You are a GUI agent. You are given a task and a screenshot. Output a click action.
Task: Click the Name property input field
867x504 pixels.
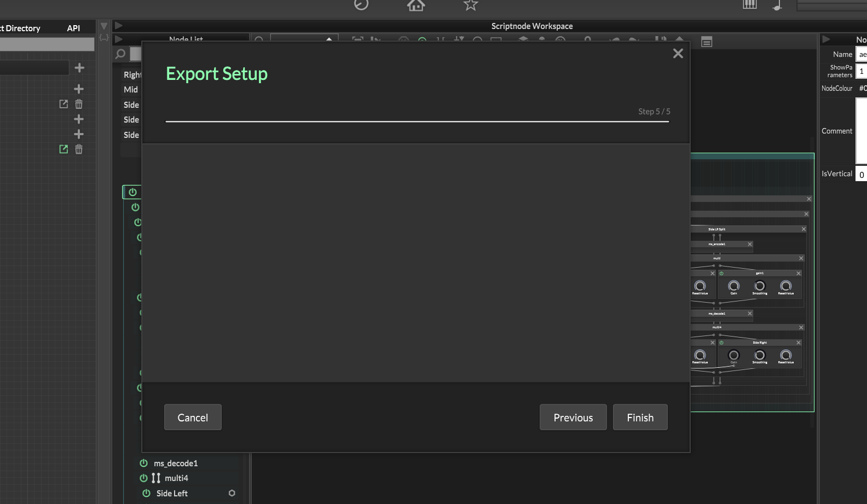[x=861, y=54]
